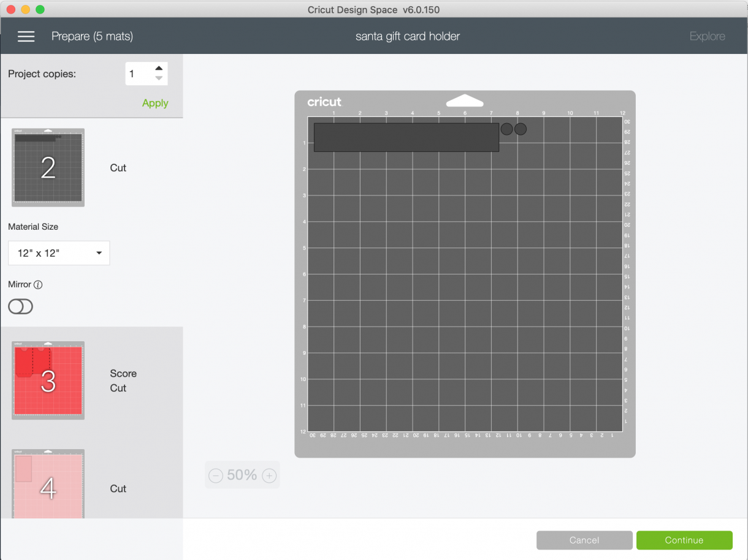This screenshot has width=748, height=560.
Task: Click the Mirror info icon
Action: [x=38, y=285]
